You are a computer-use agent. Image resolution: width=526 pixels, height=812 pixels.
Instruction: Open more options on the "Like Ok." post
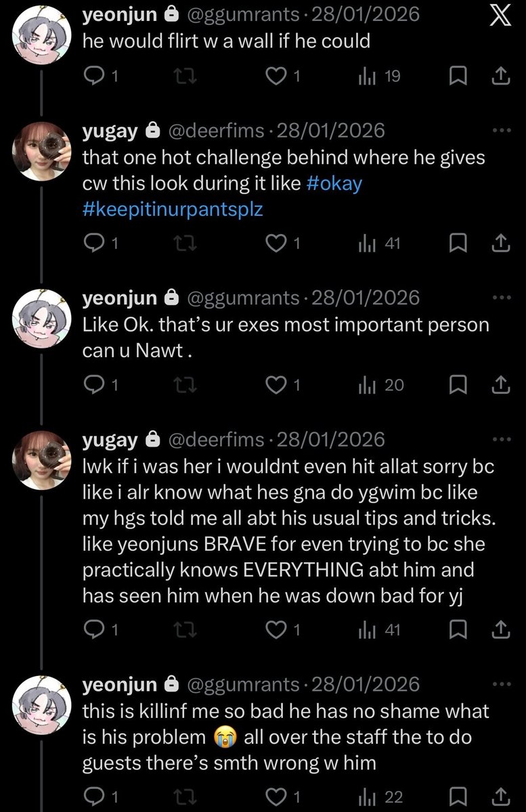coord(502,297)
